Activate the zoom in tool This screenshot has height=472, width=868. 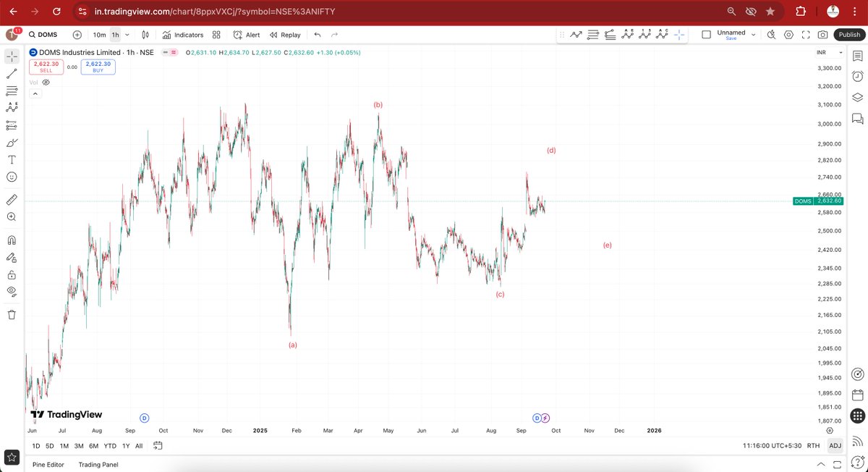tap(12, 216)
